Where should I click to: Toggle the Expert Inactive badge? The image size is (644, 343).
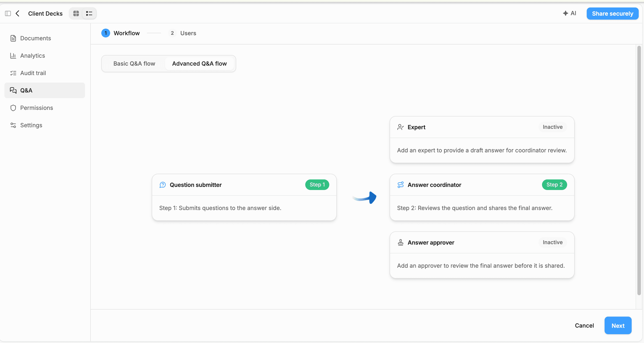[553, 127]
